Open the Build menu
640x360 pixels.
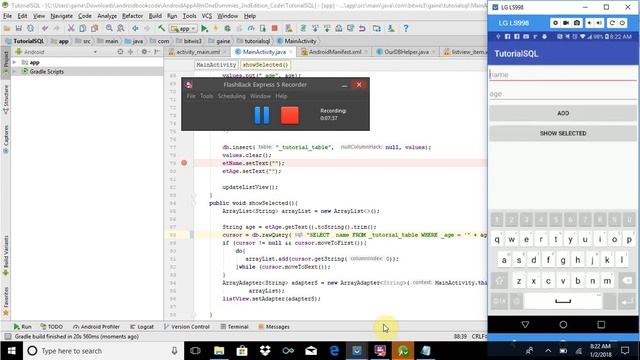click(155, 16)
